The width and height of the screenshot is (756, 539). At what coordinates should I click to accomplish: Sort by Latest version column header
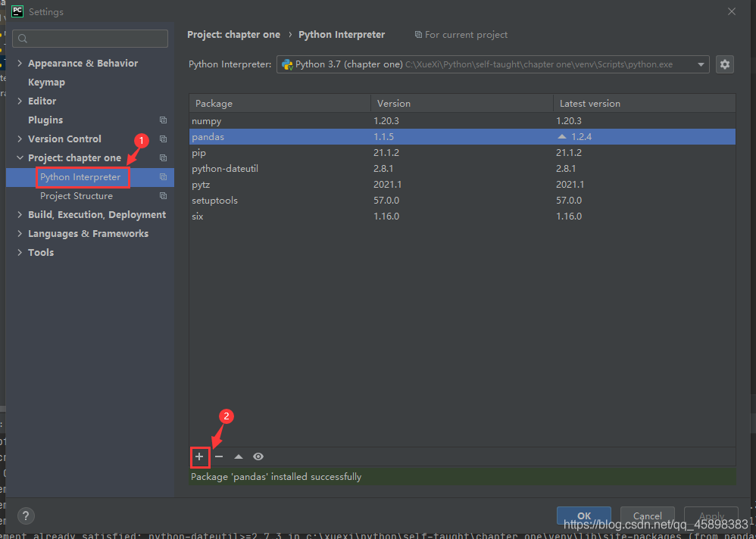(x=589, y=104)
